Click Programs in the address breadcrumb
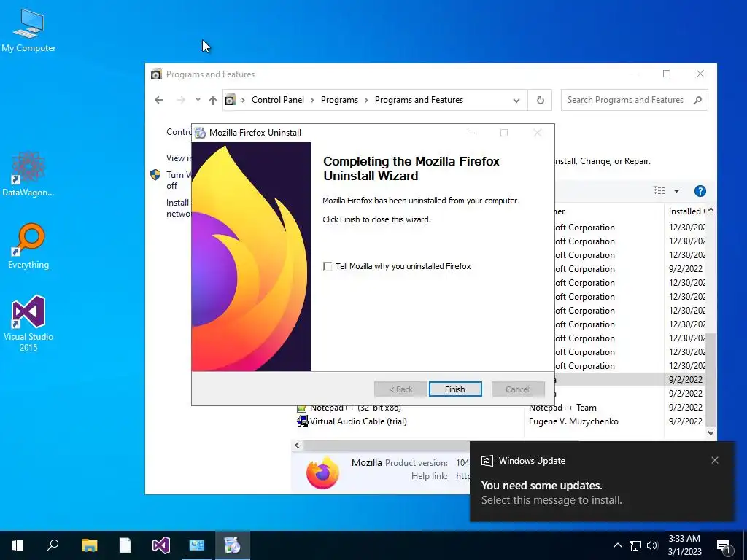Image resolution: width=747 pixels, height=560 pixels. point(339,100)
